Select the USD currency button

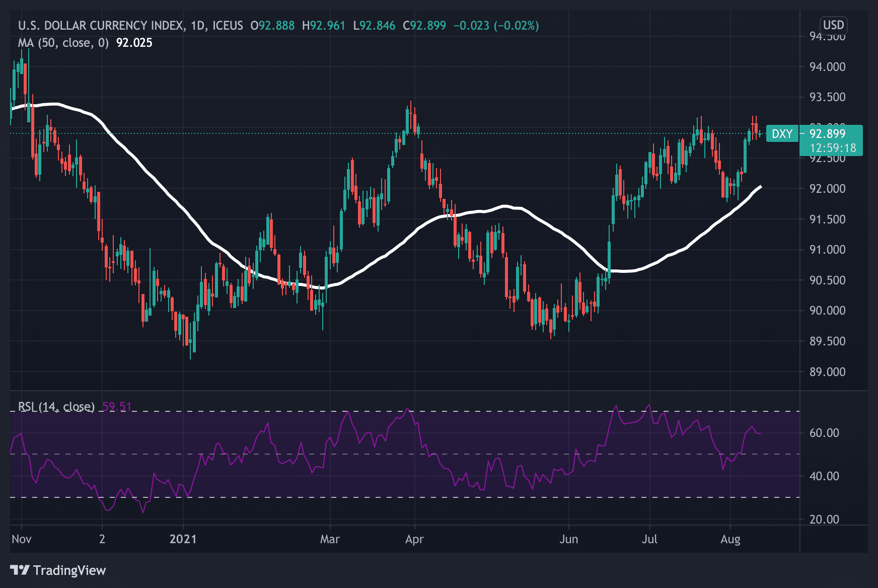click(833, 26)
